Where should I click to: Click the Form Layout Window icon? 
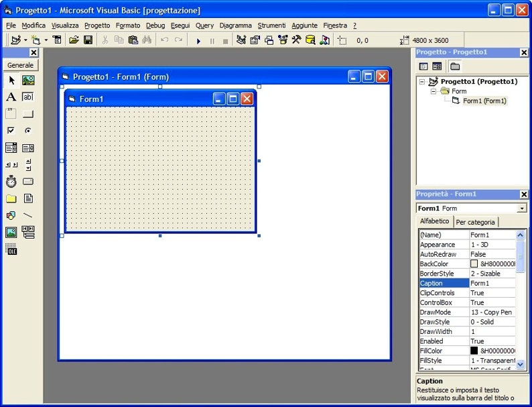coord(269,40)
